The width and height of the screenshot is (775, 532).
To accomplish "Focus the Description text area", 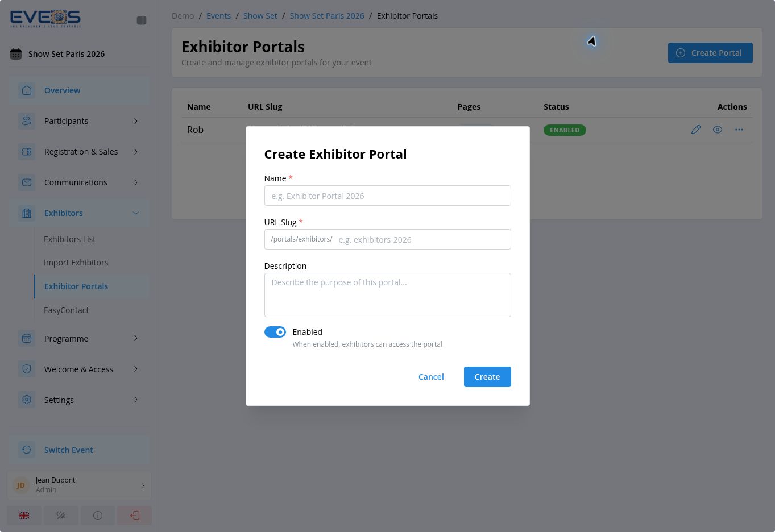I will coord(388,295).
